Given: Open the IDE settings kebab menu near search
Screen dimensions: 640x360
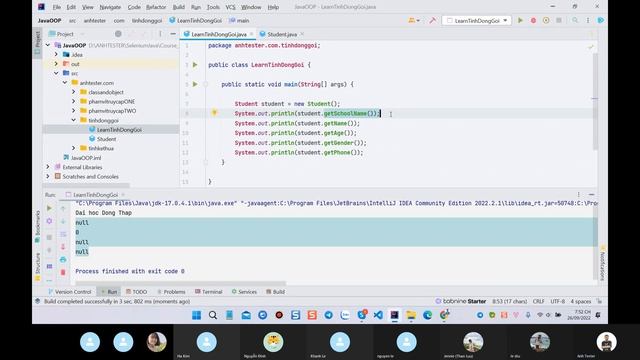Looking at the screenshot, I should [x=588, y=20].
